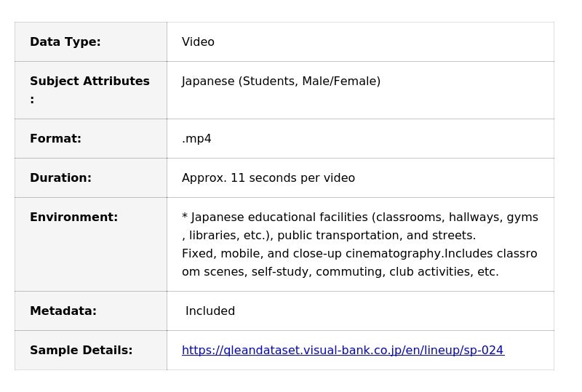Click the "Duration:" label
This screenshot has height=392, width=582.
click(x=60, y=178)
